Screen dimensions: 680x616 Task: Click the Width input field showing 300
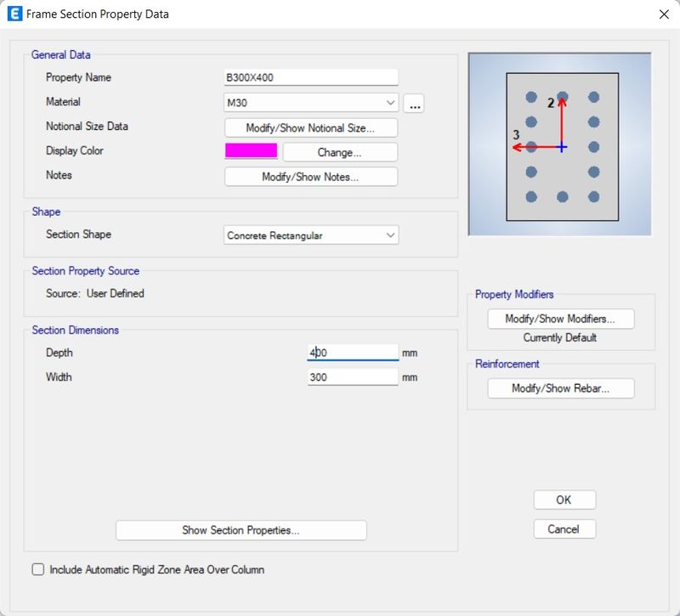click(353, 376)
